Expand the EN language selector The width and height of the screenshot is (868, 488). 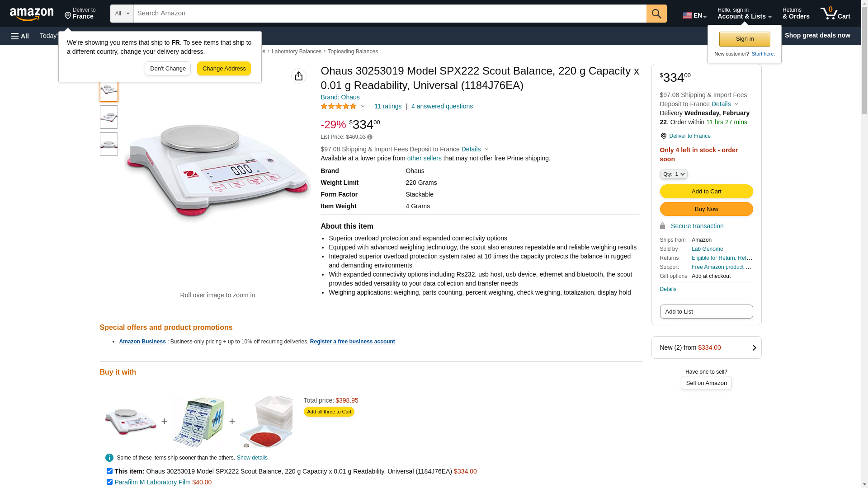coord(694,15)
